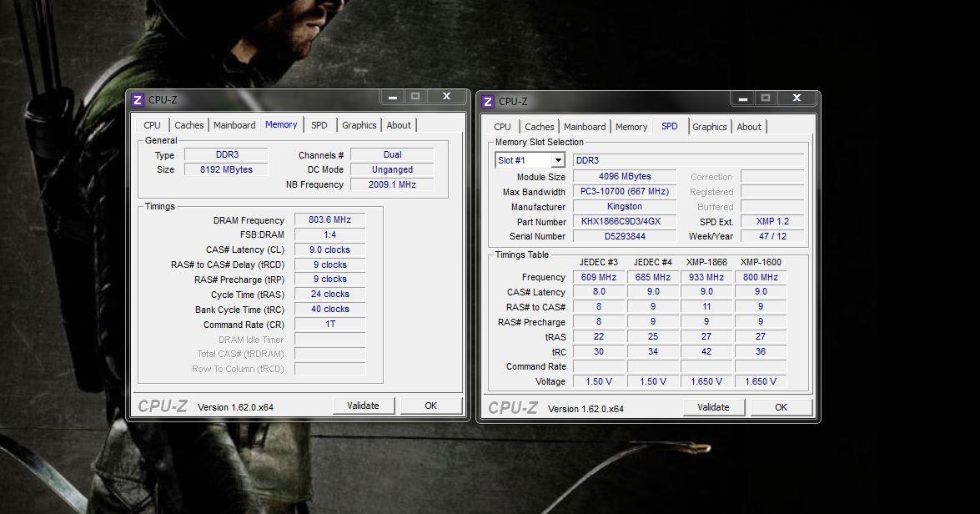Close the left CPU-Z window
980x514 pixels.
(446, 97)
